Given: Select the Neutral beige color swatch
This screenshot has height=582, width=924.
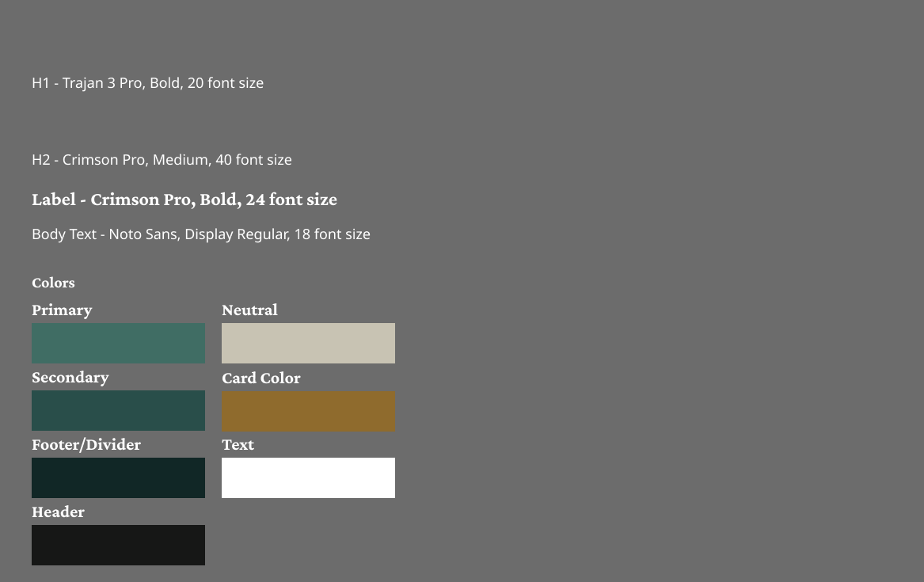Looking at the screenshot, I should (x=308, y=343).
